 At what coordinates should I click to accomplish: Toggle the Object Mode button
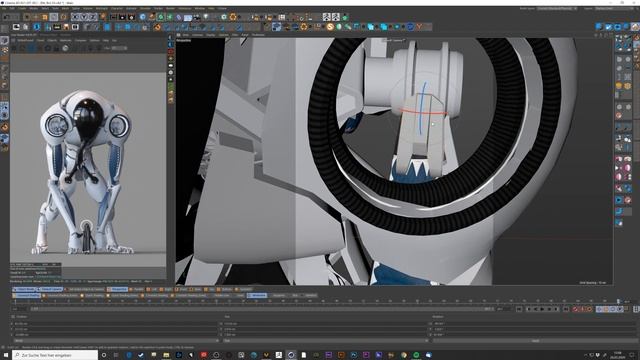(x=24, y=289)
